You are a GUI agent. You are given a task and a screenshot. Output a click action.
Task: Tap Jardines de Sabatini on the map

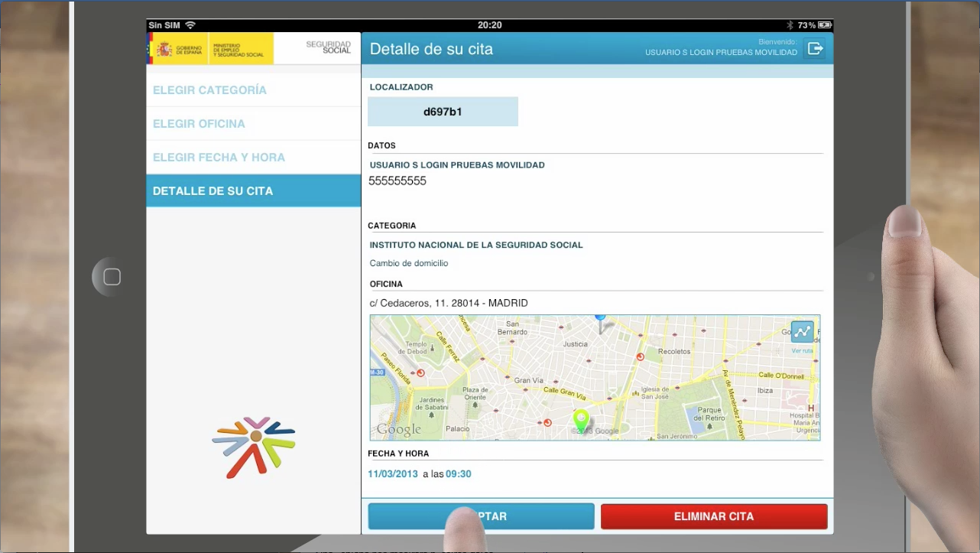pos(432,404)
